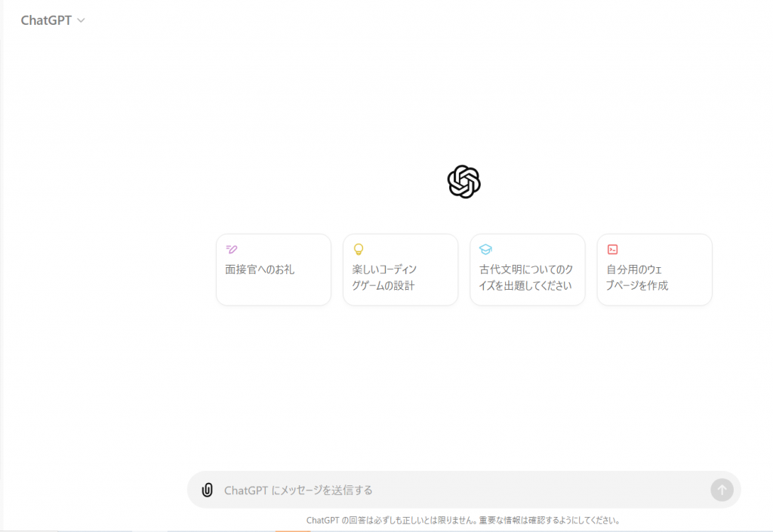Select the 面接官へのお礼 suggestion card
Viewport: 773px width, 532px height.
click(273, 269)
